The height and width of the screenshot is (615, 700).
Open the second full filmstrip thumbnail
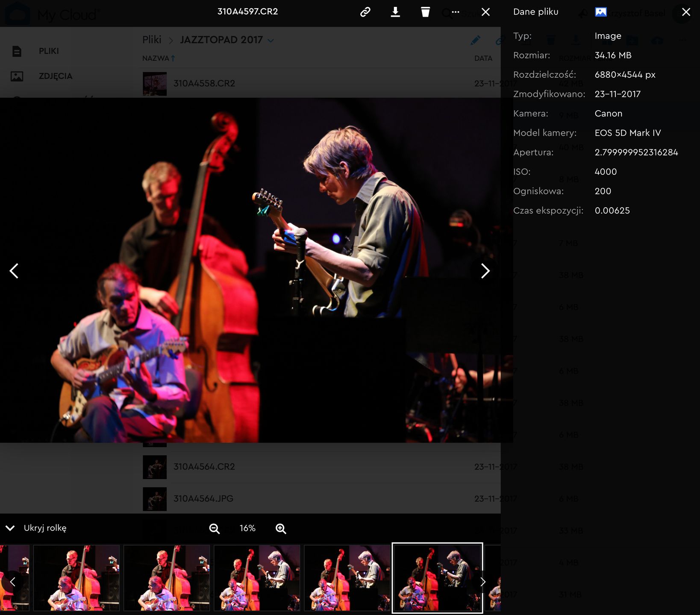coord(167,578)
